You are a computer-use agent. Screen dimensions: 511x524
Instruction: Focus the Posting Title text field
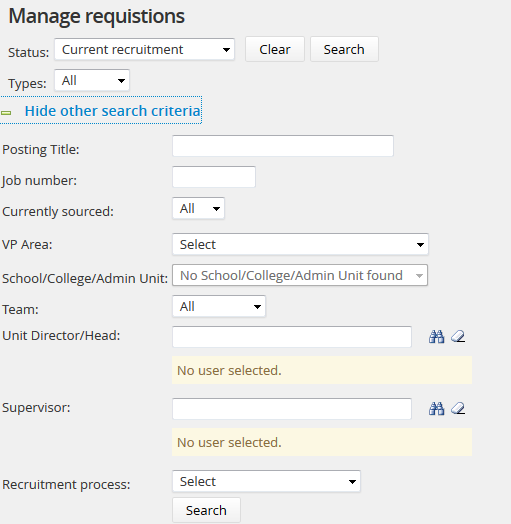click(283, 146)
